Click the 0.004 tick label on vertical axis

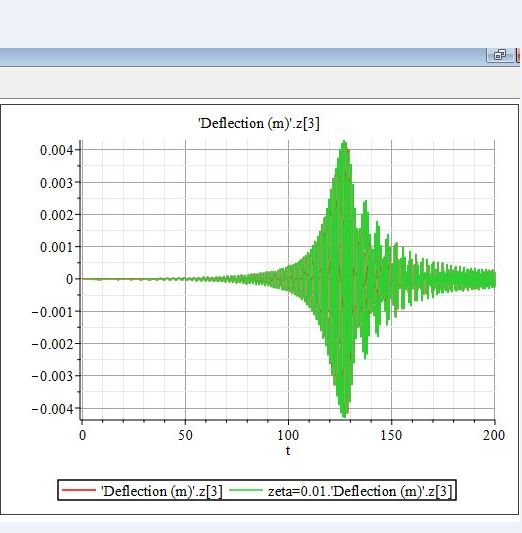click(x=56, y=150)
